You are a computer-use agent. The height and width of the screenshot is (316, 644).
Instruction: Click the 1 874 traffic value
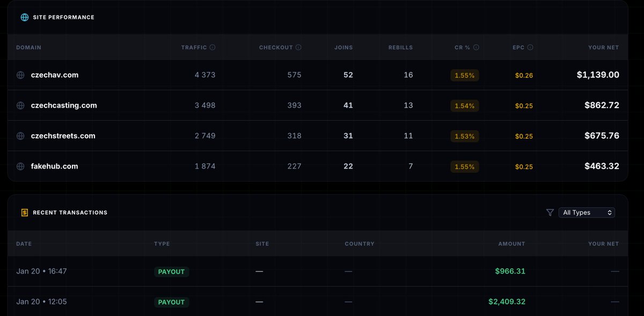click(x=205, y=167)
